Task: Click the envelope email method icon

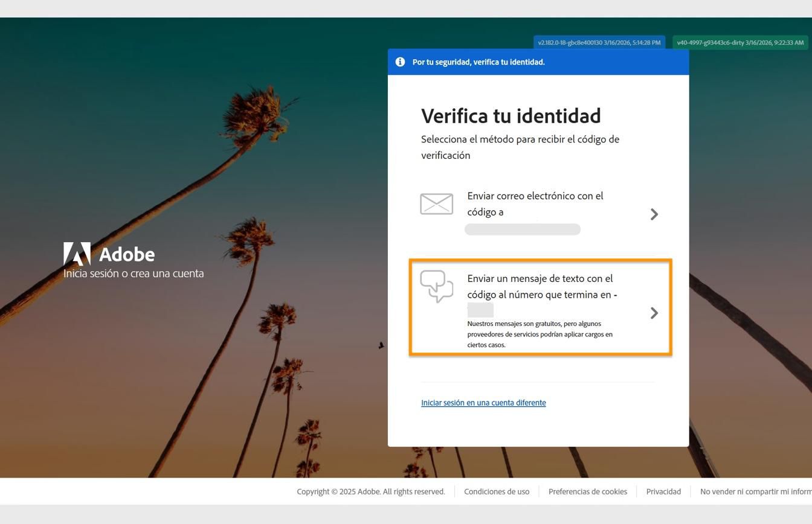Action: pyautogui.click(x=437, y=204)
